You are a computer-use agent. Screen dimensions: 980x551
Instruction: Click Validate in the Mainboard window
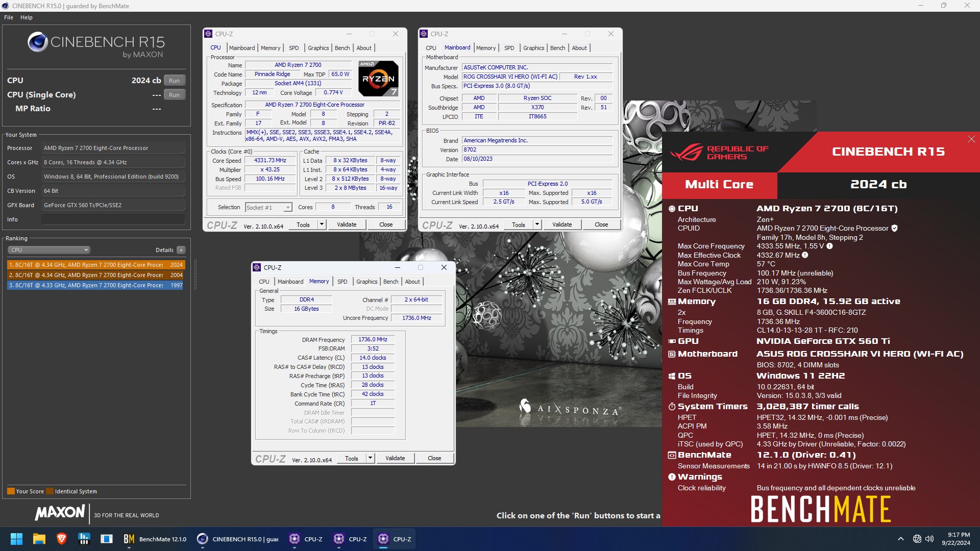pyautogui.click(x=562, y=224)
